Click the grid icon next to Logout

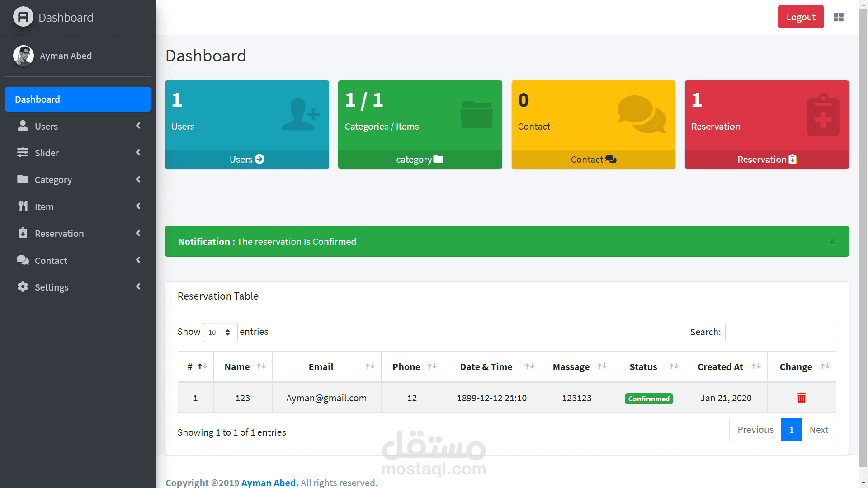pos(839,17)
